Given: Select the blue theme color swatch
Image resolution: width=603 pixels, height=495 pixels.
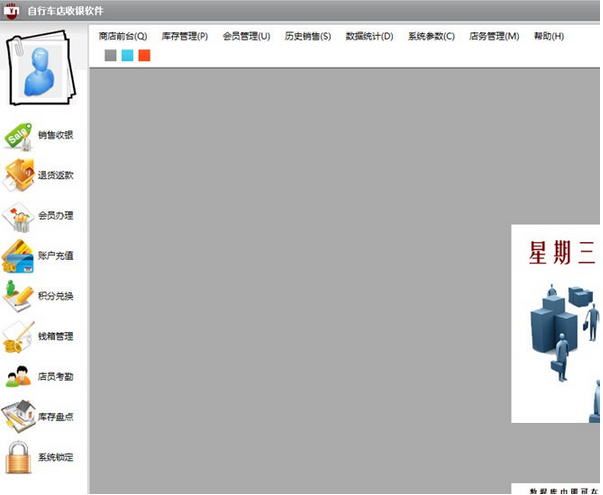Looking at the screenshot, I should (127, 55).
